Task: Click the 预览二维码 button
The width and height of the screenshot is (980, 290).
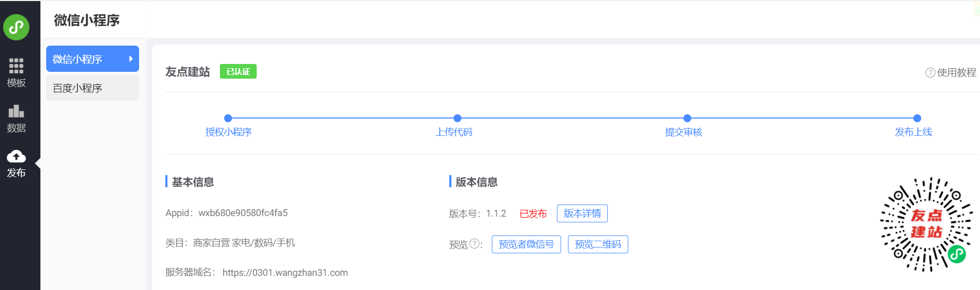Action: pos(598,244)
